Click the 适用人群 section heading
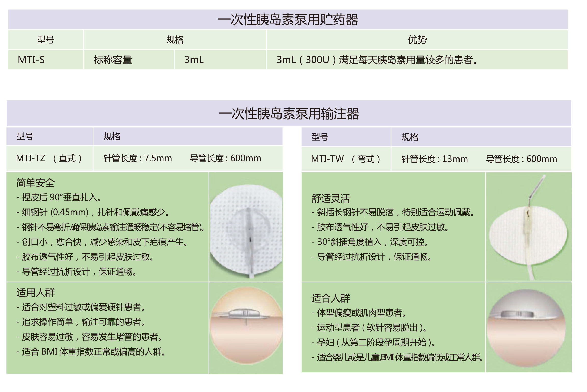Viewport: 587px width, 392px height. (x=35, y=292)
